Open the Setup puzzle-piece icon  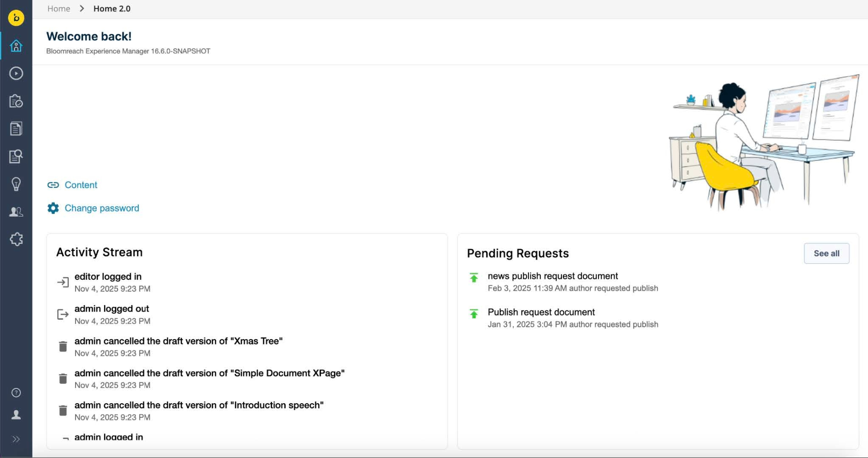coord(16,239)
